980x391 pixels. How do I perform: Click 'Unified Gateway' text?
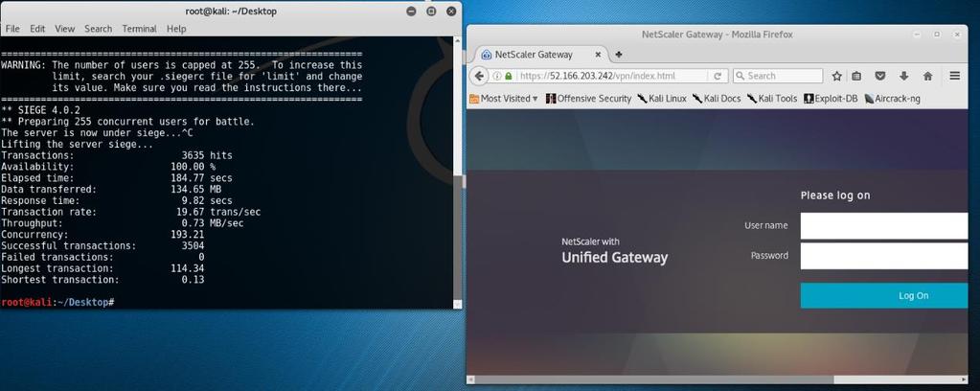pos(614,257)
